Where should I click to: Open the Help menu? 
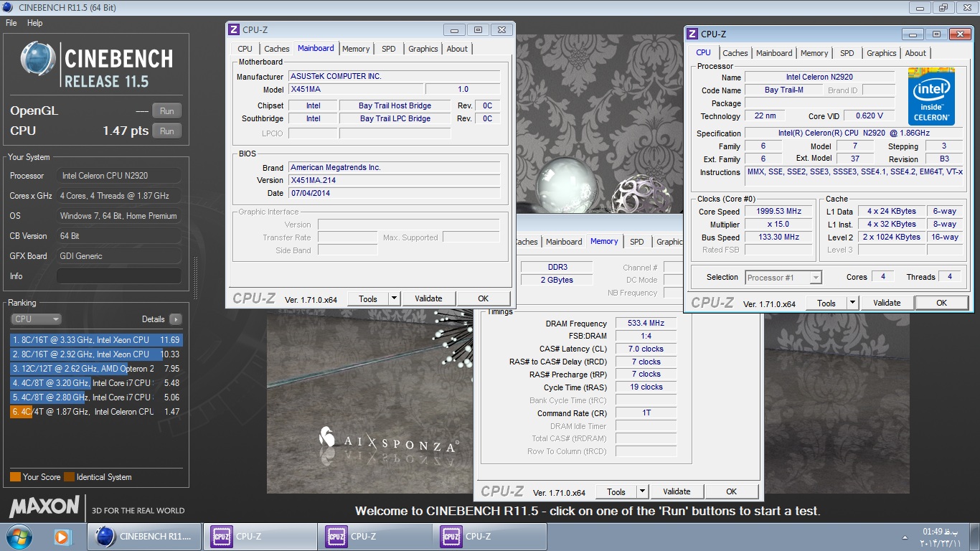pos(35,23)
